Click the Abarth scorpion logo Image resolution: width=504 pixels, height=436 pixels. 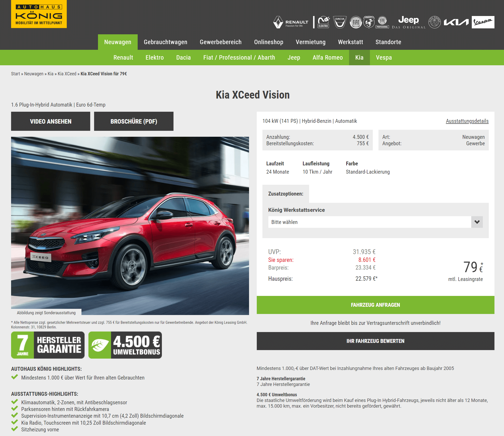pos(369,22)
